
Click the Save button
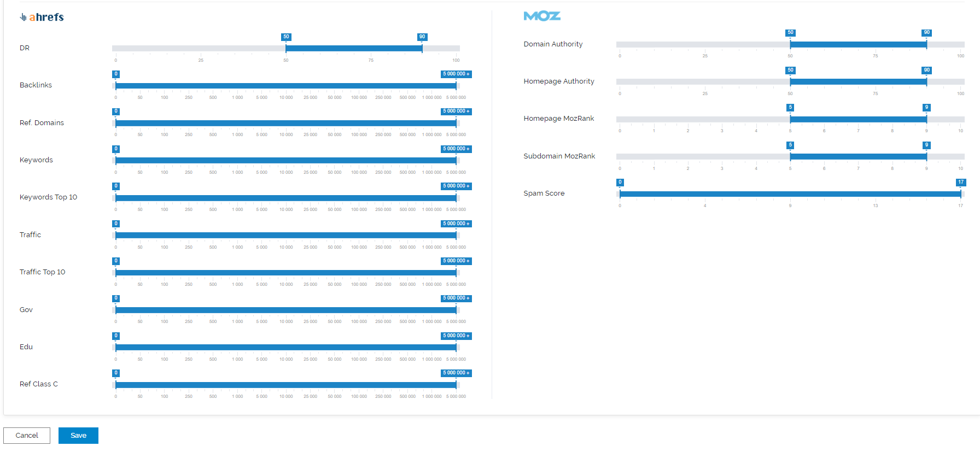coord(78,436)
